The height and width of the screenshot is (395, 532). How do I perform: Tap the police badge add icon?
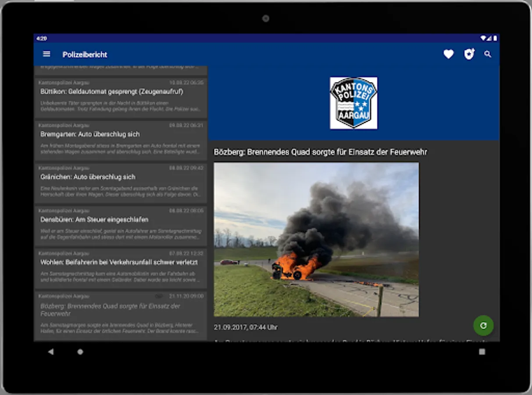(x=469, y=54)
